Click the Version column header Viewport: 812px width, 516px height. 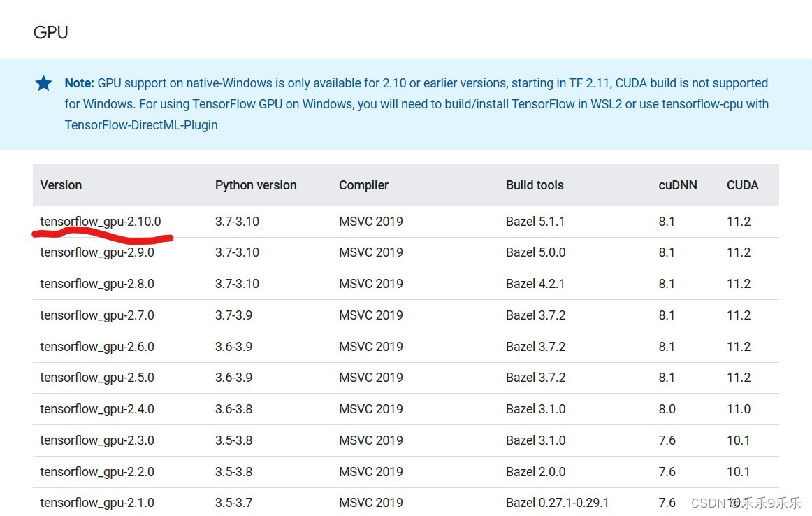tap(61, 185)
